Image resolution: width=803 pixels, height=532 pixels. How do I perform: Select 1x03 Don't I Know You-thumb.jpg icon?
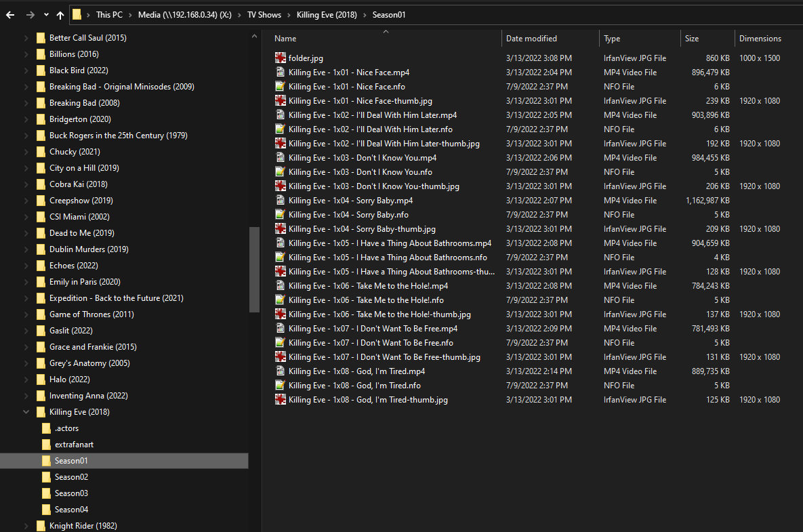[280, 186]
